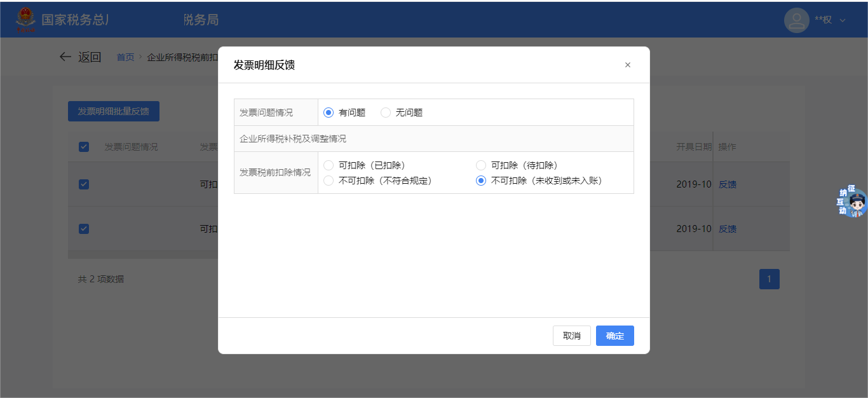The height and width of the screenshot is (398, 868).
Task: Click the 发票明细反馈 dialog title
Action: pyautogui.click(x=264, y=65)
